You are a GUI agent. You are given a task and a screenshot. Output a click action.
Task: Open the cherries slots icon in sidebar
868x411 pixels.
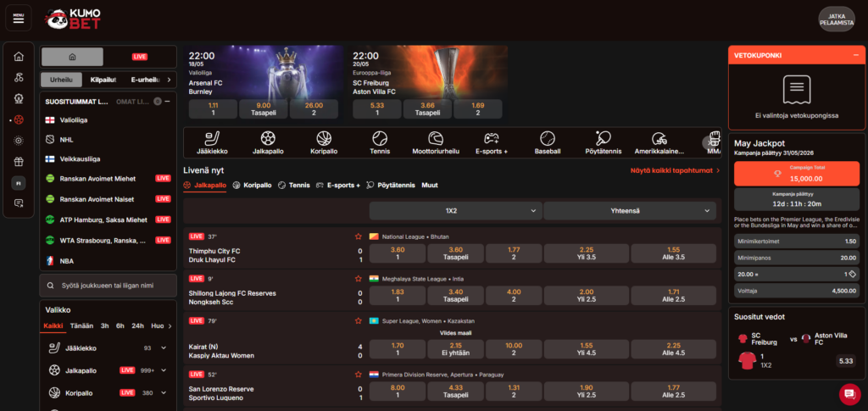(x=19, y=77)
